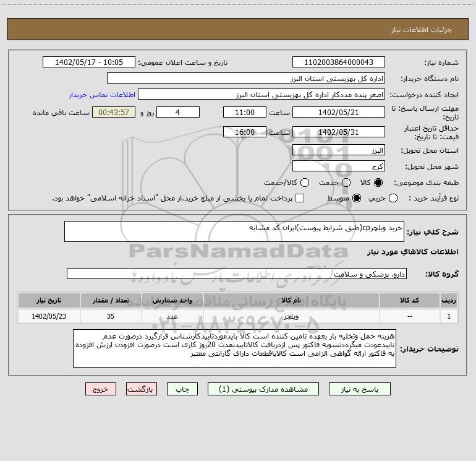Open the اطلاعات تماس خریدار link
476x461 pixels.
pyautogui.click(x=102, y=95)
